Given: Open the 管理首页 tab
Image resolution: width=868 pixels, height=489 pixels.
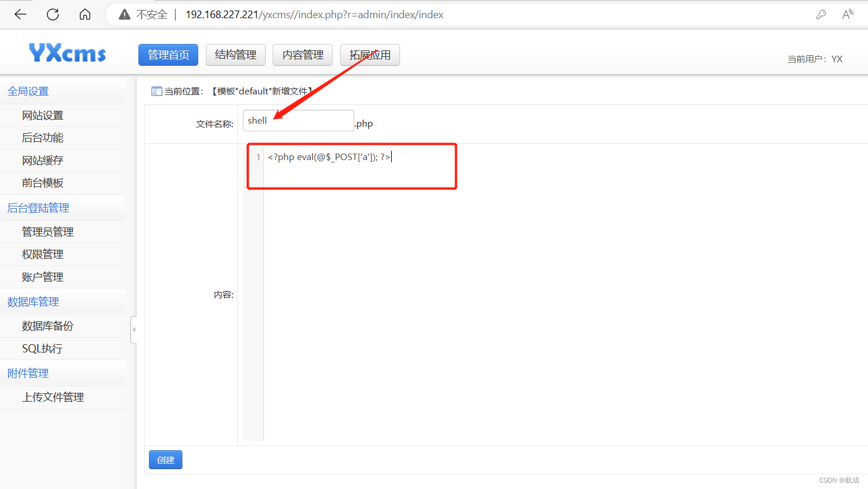Looking at the screenshot, I should click(x=168, y=55).
